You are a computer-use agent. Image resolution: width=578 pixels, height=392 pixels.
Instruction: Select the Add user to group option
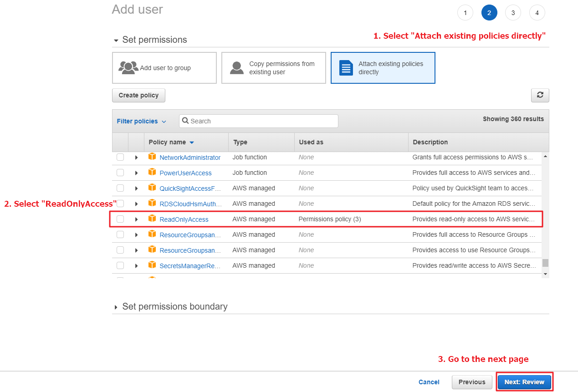click(x=164, y=68)
